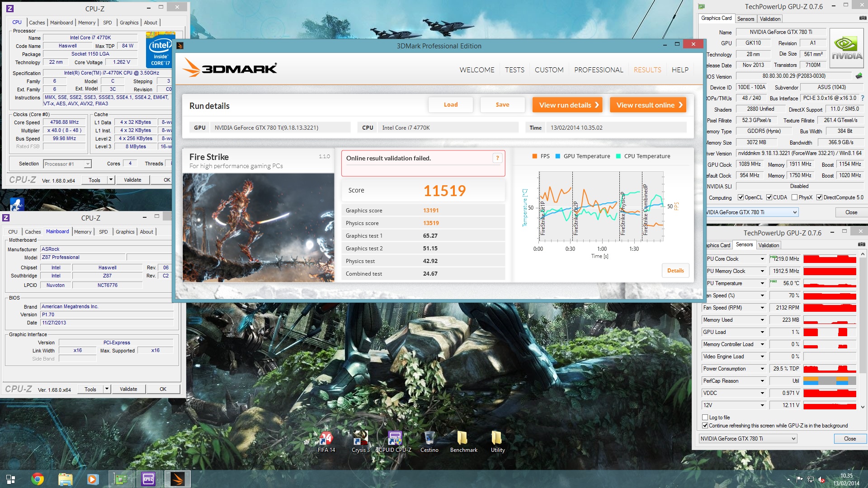Viewport: 868px width, 488px height.
Task: Click the Save button in Run details
Action: (502, 105)
